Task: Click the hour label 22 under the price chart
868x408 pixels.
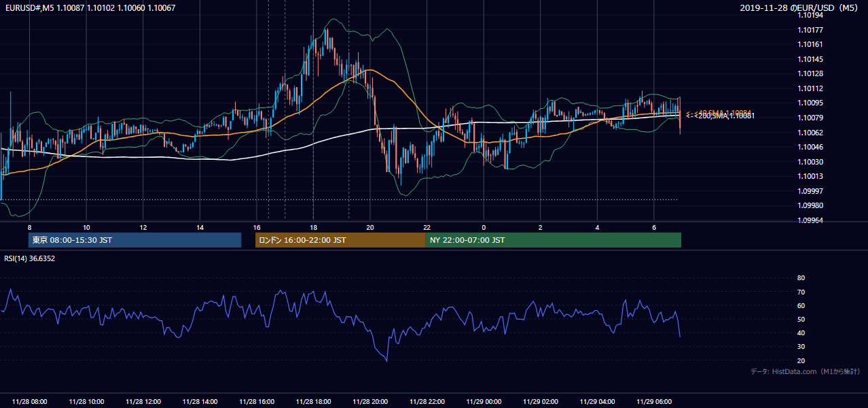Action: tap(427, 227)
